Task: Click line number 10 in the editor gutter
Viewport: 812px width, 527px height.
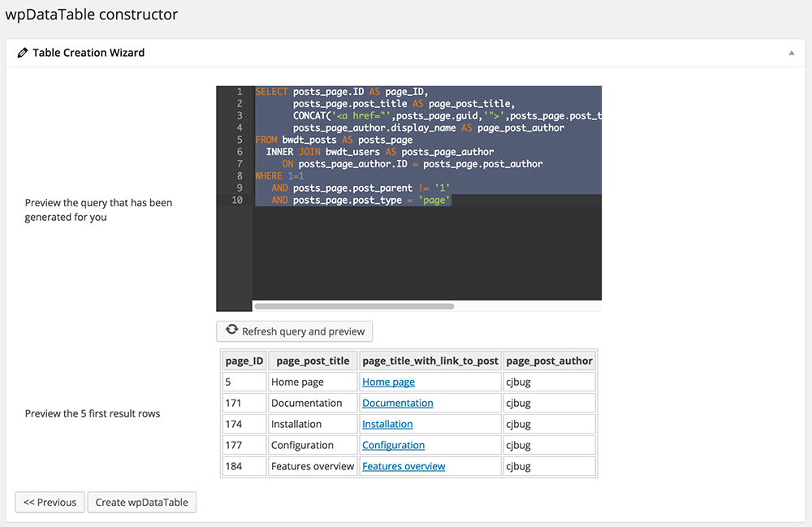Action: pos(236,201)
